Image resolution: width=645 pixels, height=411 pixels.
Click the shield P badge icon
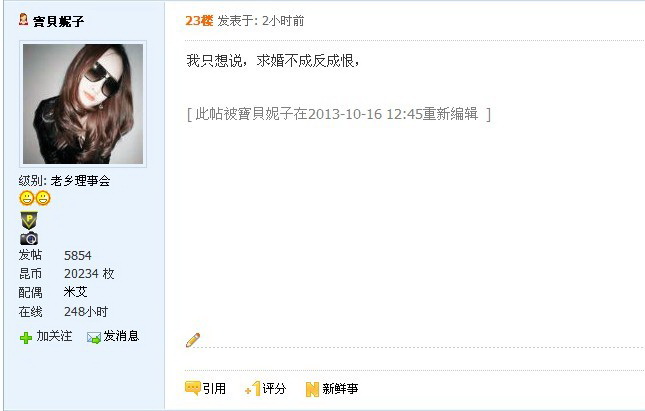tap(29, 221)
